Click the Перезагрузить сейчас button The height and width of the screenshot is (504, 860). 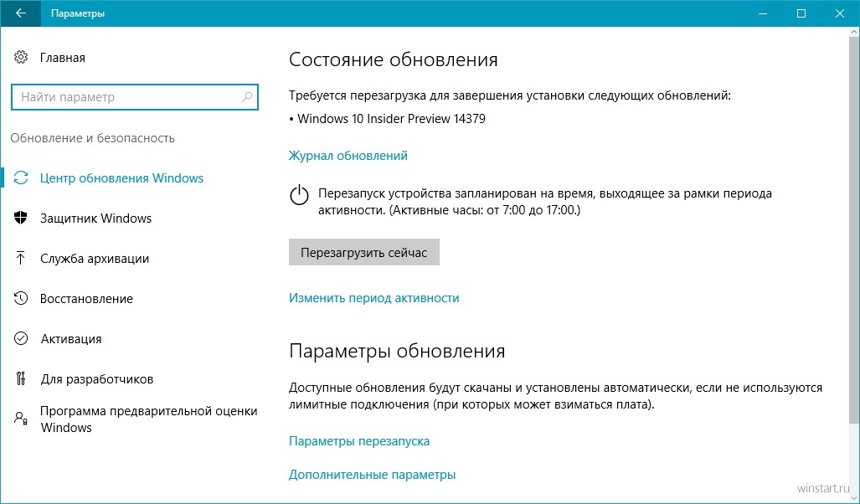point(363,252)
